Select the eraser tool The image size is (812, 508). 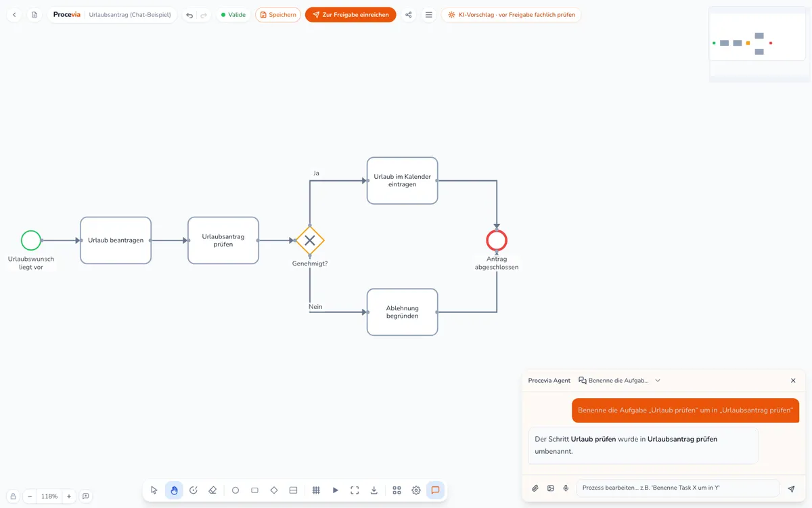[x=212, y=490]
